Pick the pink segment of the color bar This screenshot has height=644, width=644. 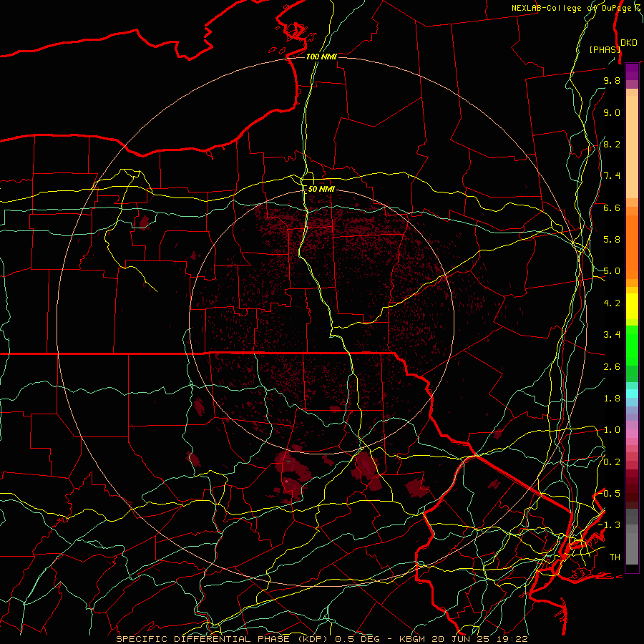632,434
